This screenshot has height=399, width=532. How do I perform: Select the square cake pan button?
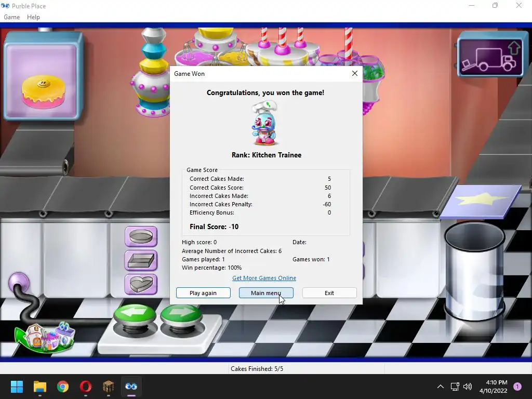[x=141, y=260]
